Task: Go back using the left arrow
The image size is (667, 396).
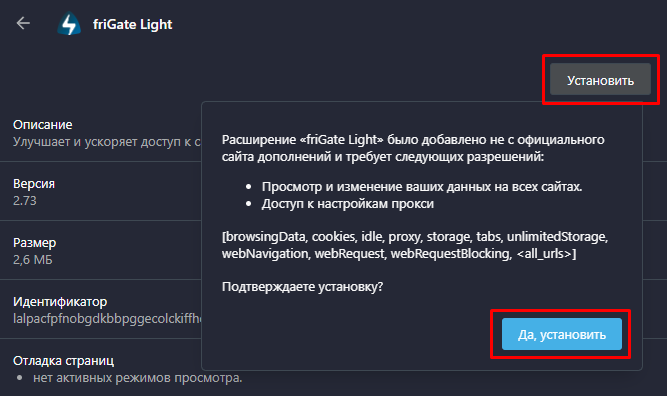Action: point(23,23)
